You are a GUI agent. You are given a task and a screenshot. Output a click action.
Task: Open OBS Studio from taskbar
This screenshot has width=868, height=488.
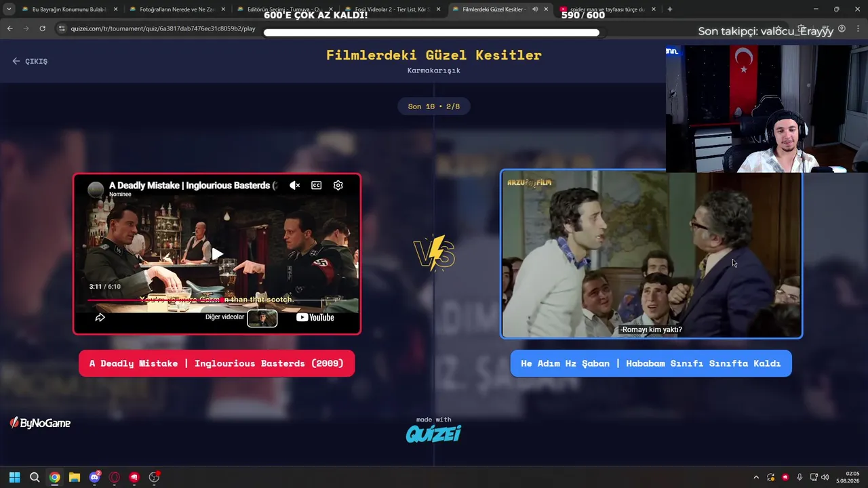pyautogui.click(x=154, y=477)
